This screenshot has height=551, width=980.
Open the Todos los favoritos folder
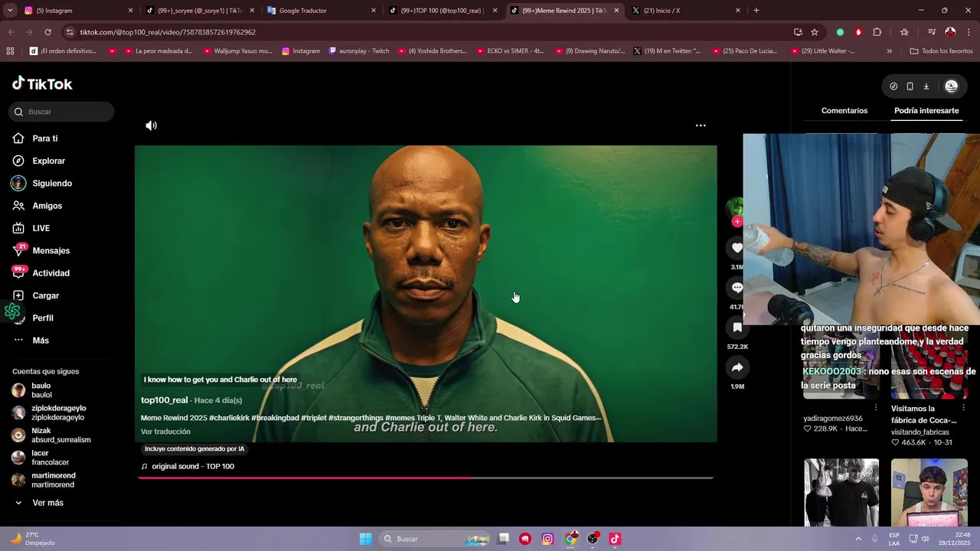tap(941, 51)
